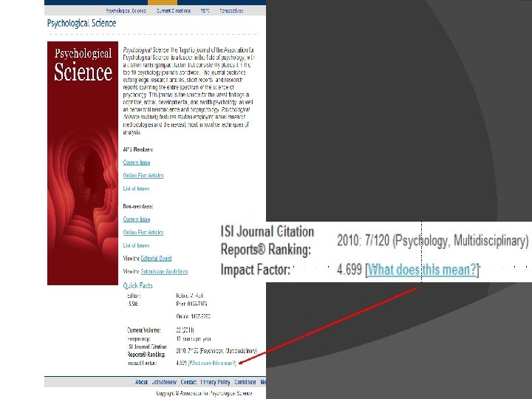Screen dimensions: 532x399
Task: Open the About footer link
Action: click(x=141, y=382)
